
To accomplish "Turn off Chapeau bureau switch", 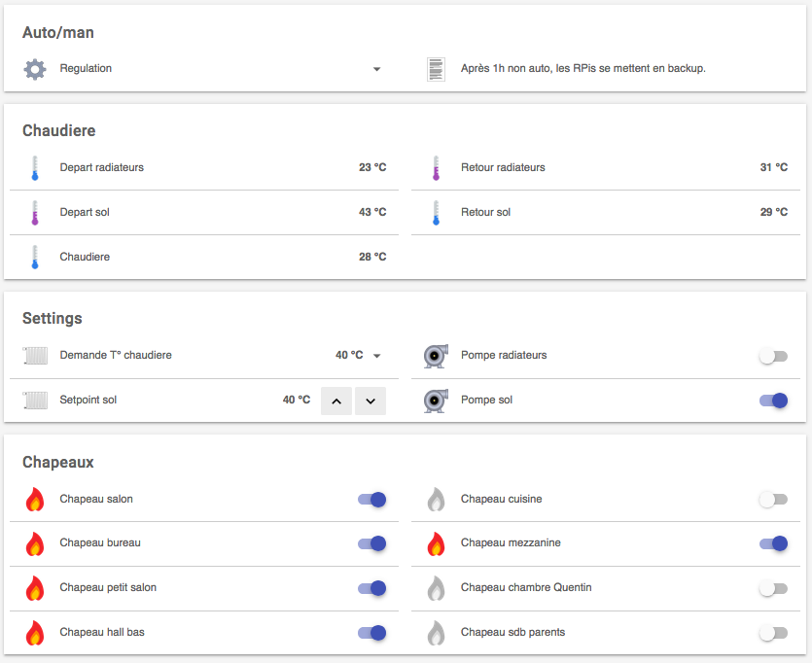I will [371, 543].
